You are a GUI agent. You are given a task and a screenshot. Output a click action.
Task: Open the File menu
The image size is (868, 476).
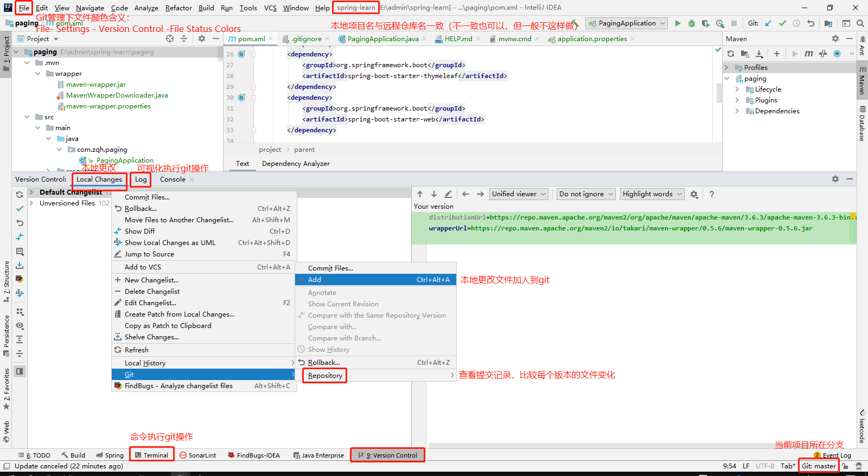pos(24,8)
